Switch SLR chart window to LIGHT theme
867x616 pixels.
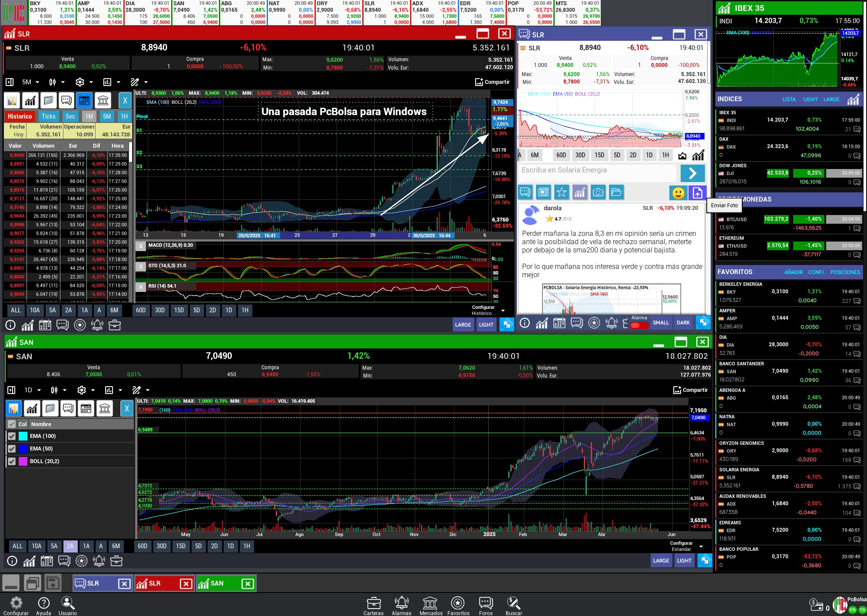coord(486,325)
